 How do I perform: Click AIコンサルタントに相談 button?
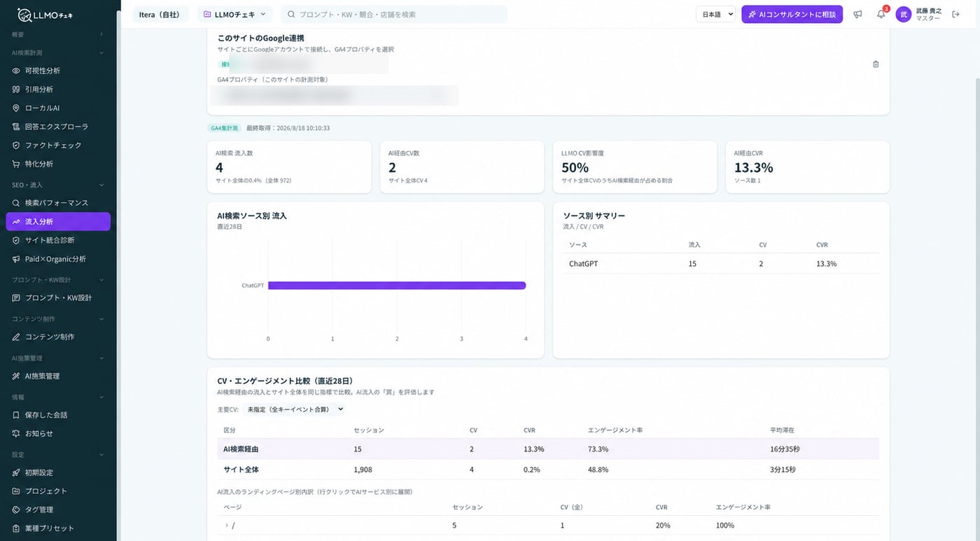pyautogui.click(x=792, y=14)
